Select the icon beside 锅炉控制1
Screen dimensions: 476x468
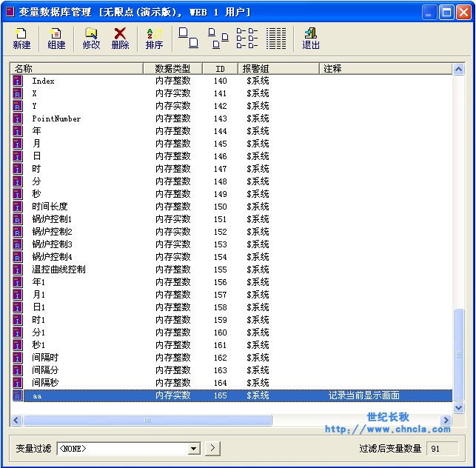tap(18, 219)
